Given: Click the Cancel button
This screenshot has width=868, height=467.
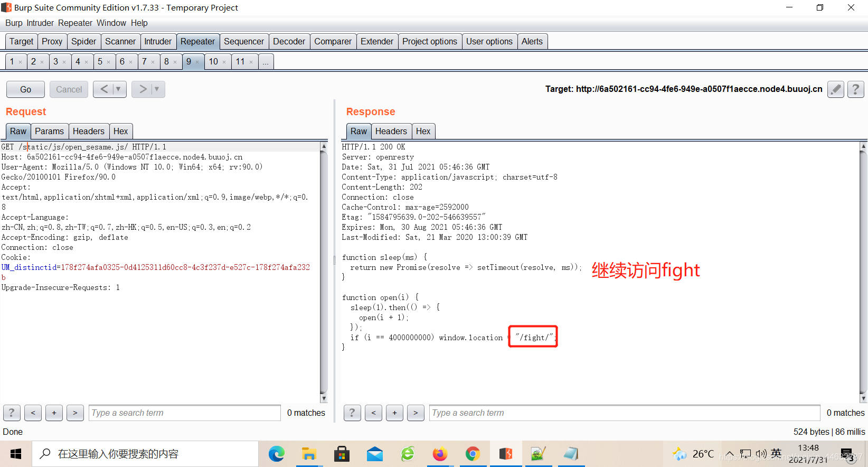Looking at the screenshot, I should click(x=69, y=89).
